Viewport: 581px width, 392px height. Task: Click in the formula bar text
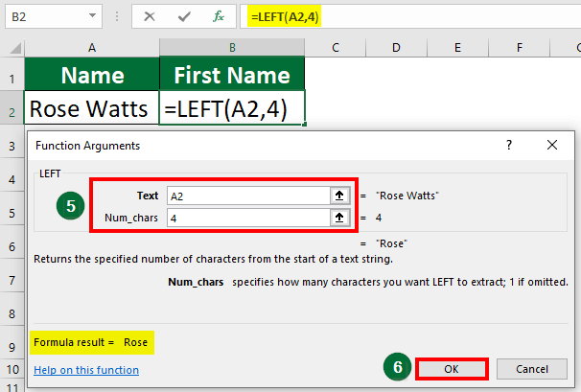383,16
